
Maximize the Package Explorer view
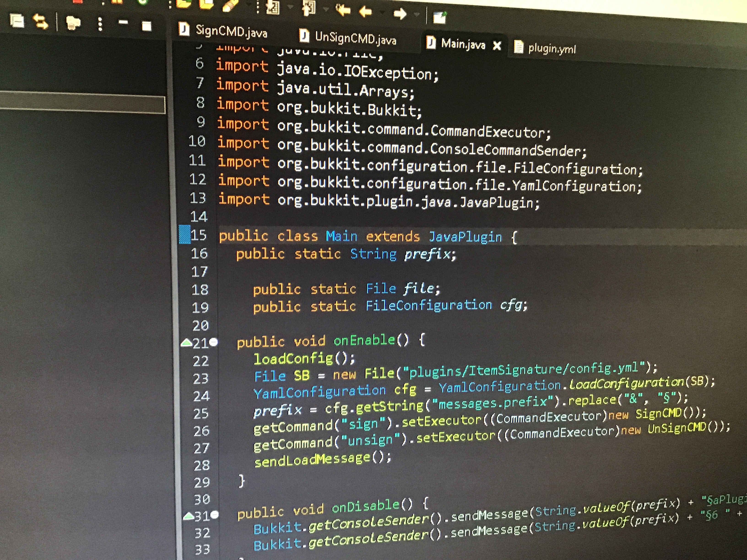pyautogui.click(x=146, y=26)
